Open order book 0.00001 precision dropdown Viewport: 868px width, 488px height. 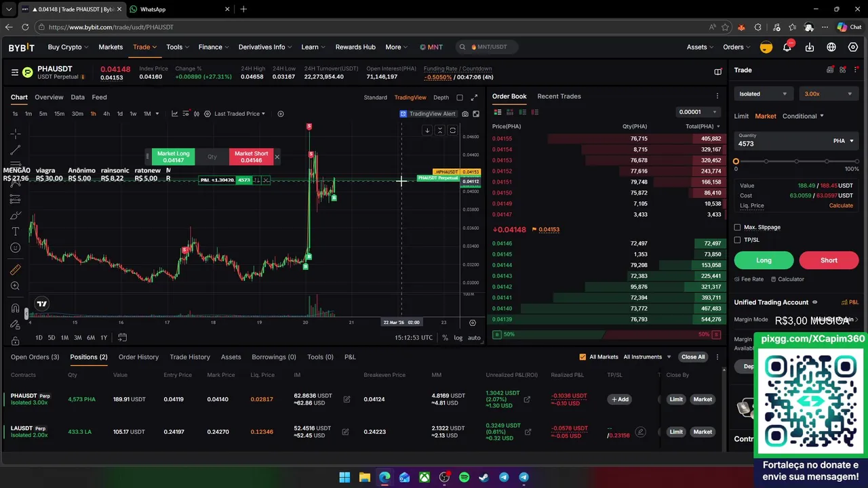click(x=698, y=112)
